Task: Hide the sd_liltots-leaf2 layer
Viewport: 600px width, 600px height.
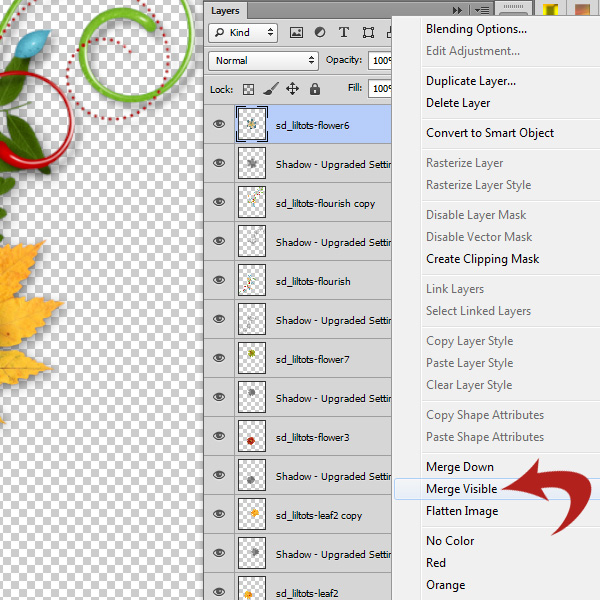Action: (x=219, y=592)
